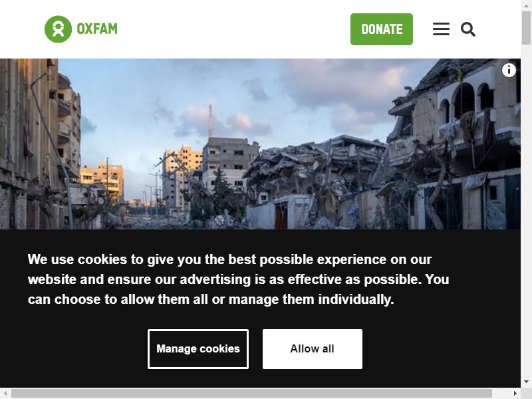Click the green Oxfam circle logo

click(58, 29)
